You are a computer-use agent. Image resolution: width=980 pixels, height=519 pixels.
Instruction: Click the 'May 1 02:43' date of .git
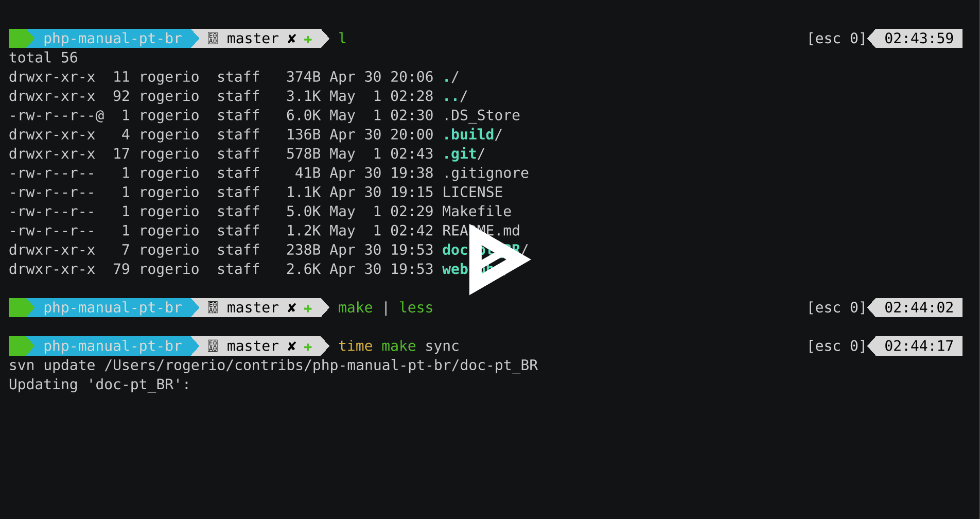coord(381,154)
